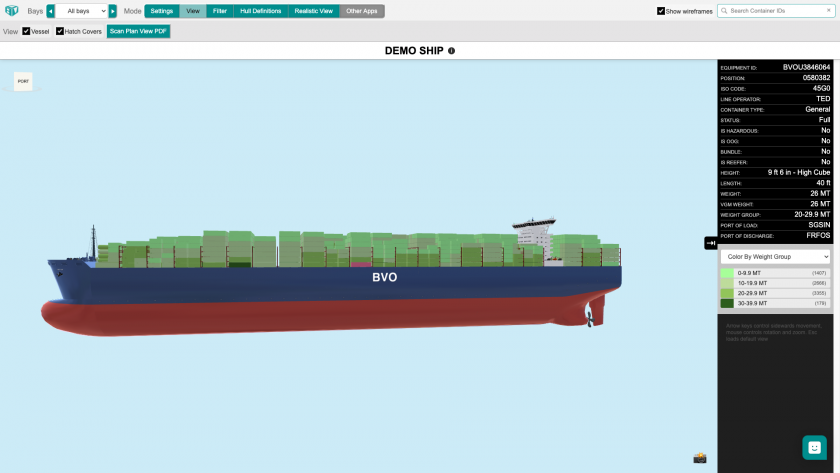Image resolution: width=840 pixels, height=473 pixels.
Task: Disable Show wireframes checkbox
Action: point(661,11)
